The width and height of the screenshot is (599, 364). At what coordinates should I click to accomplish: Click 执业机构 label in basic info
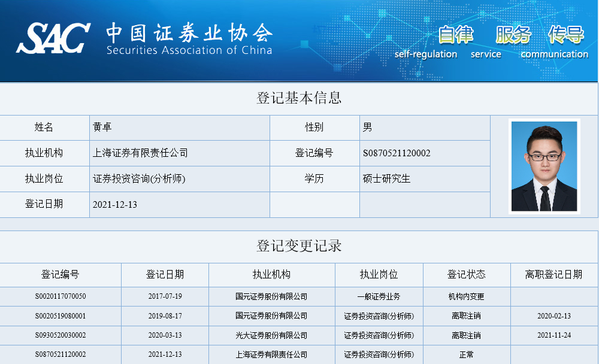(44, 153)
